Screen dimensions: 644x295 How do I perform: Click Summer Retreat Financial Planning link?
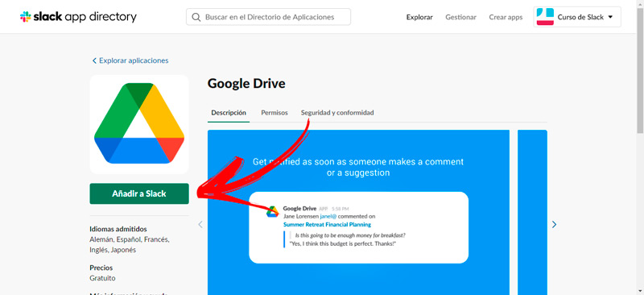point(328,225)
